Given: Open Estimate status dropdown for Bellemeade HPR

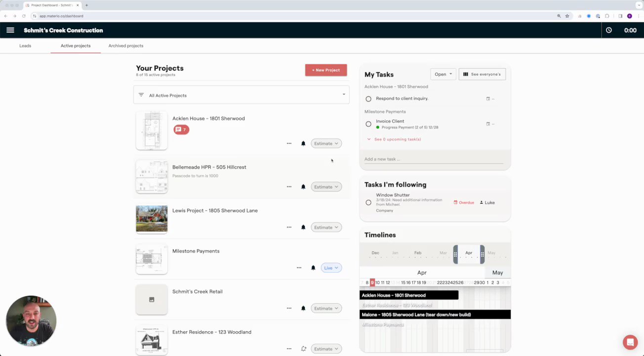Looking at the screenshot, I should (326, 187).
